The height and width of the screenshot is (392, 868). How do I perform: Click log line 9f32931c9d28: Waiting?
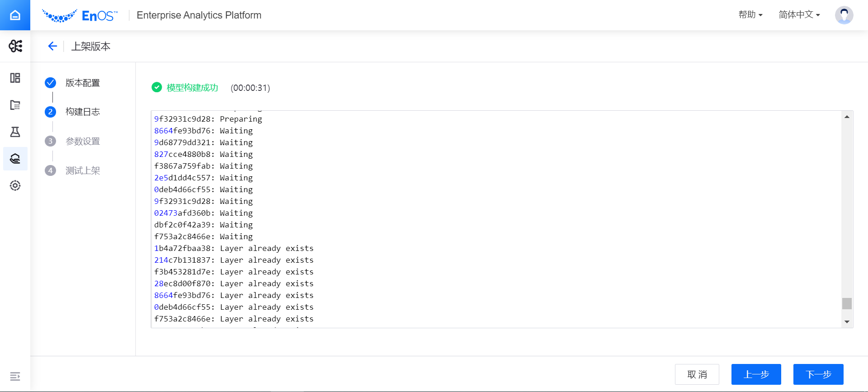[203, 201]
